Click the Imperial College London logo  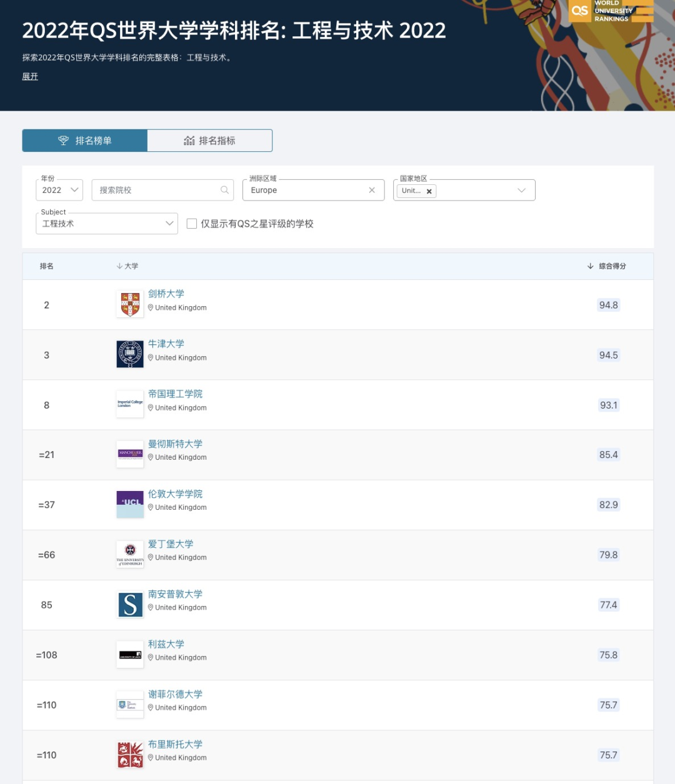[130, 404]
